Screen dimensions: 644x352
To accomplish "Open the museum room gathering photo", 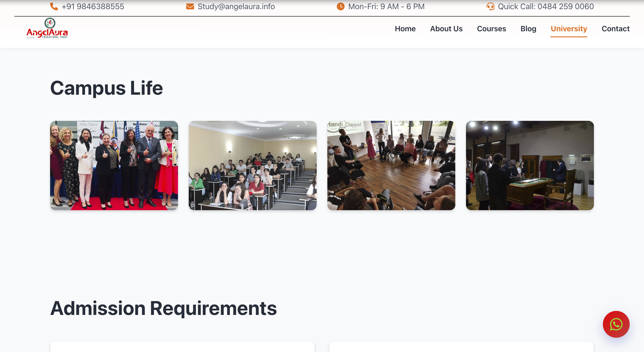I will pos(530,166).
